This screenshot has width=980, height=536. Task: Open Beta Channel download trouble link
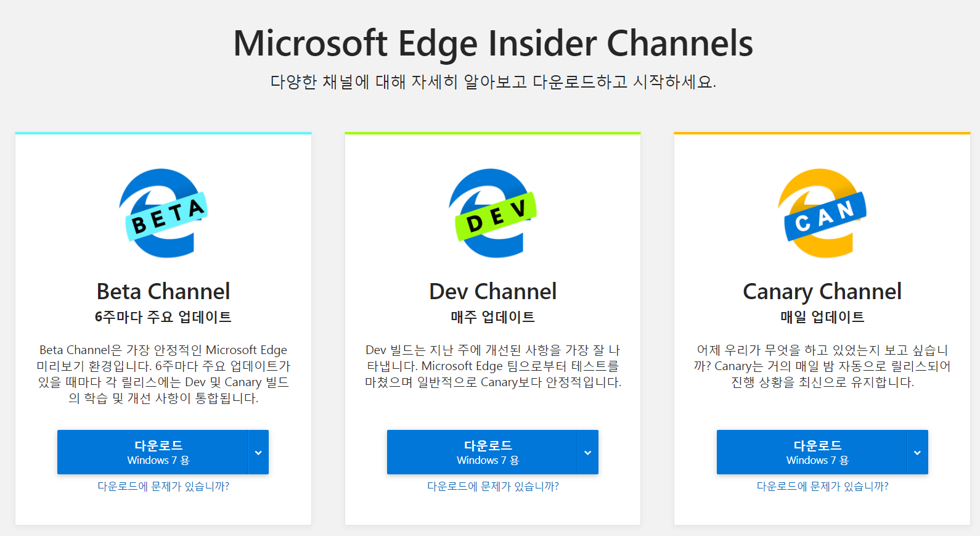[163, 487]
